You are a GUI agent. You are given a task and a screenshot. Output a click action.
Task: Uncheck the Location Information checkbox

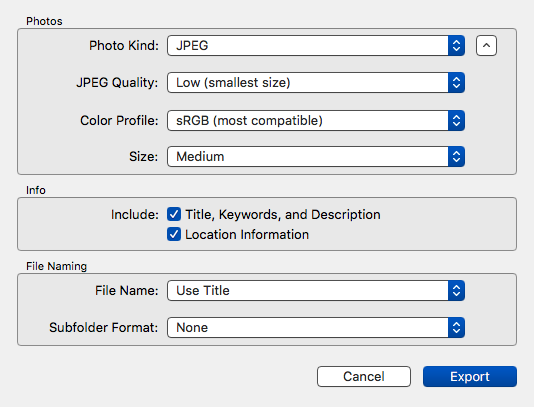click(x=174, y=234)
